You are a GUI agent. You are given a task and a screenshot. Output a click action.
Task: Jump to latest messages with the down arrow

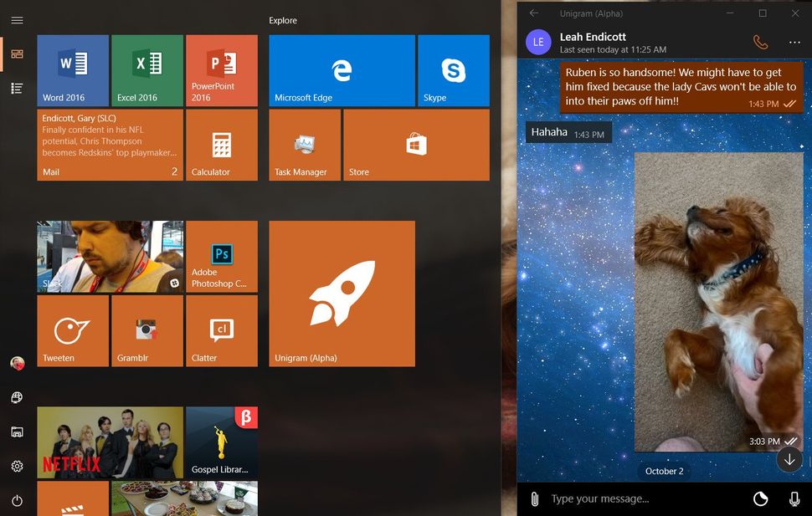(x=789, y=459)
